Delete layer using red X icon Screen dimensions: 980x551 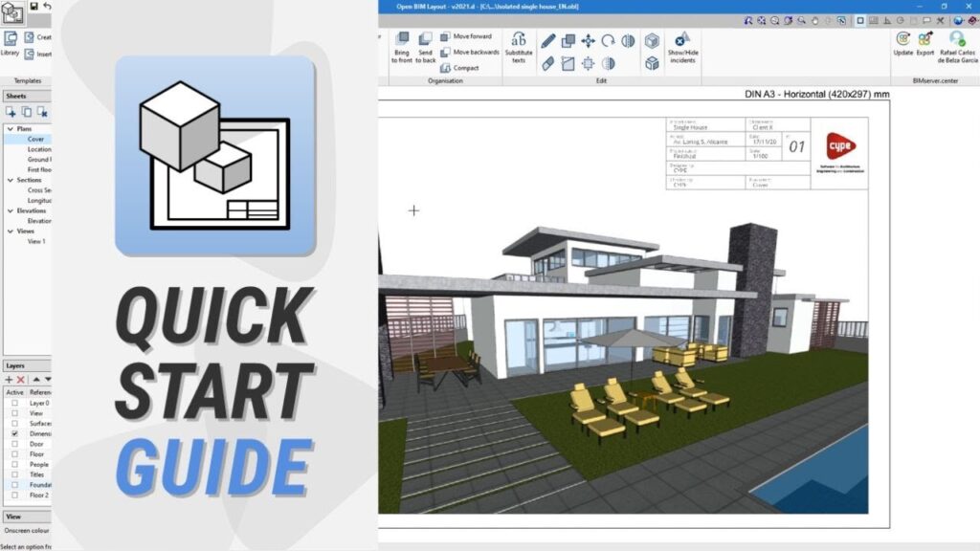pos(21,380)
